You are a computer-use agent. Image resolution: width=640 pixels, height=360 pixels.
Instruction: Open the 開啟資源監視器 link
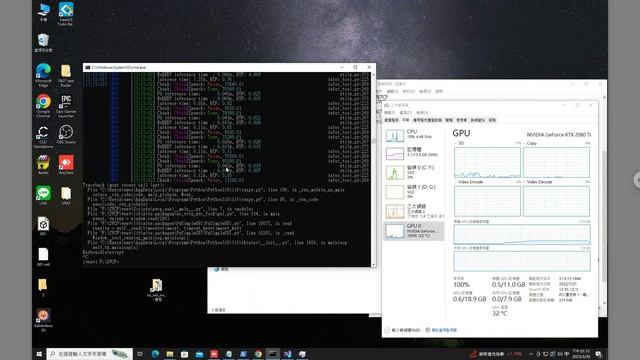click(x=441, y=330)
